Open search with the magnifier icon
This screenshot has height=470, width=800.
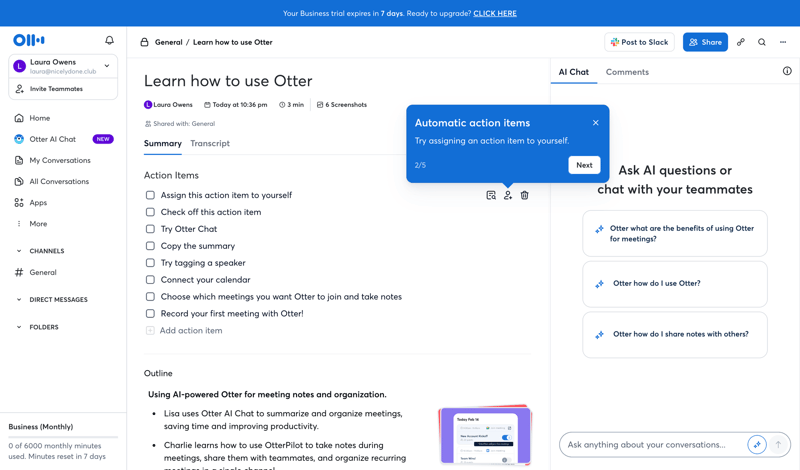click(762, 42)
